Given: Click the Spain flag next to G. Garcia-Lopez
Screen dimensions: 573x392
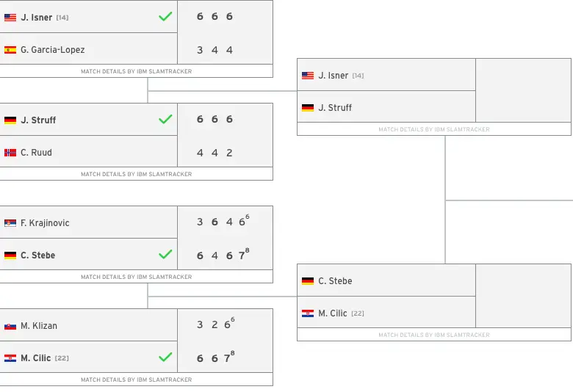Looking at the screenshot, I should tap(10, 50).
